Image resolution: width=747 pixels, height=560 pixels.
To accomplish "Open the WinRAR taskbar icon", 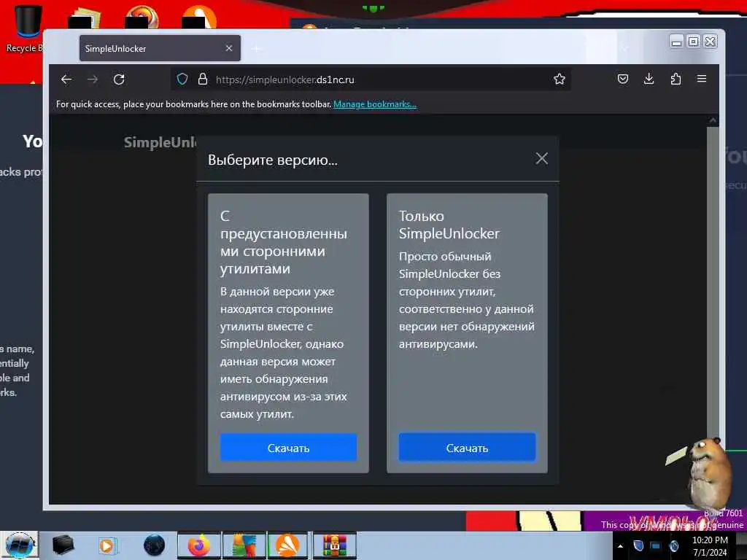I will (x=335, y=545).
